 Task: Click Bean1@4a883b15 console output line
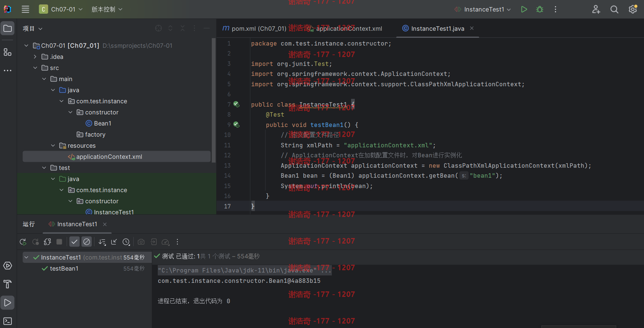click(239, 281)
